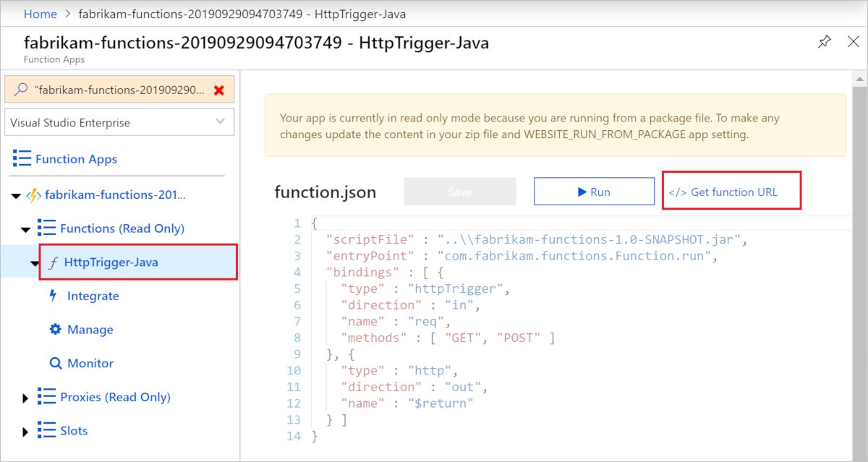This screenshot has height=462, width=868.
Task: Click the Monitor magnifier icon
Action: [x=55, y=364]
